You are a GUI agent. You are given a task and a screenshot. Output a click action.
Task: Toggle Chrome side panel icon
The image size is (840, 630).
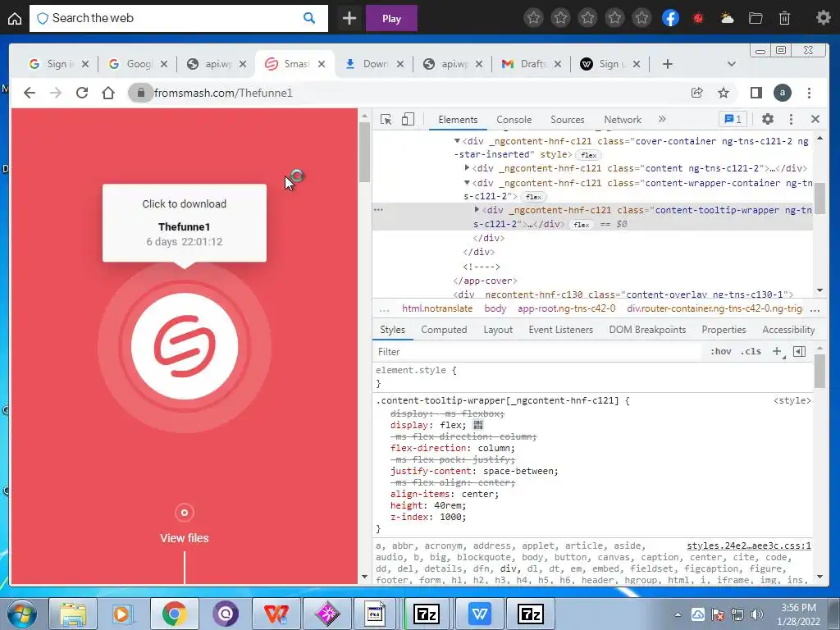756,93
